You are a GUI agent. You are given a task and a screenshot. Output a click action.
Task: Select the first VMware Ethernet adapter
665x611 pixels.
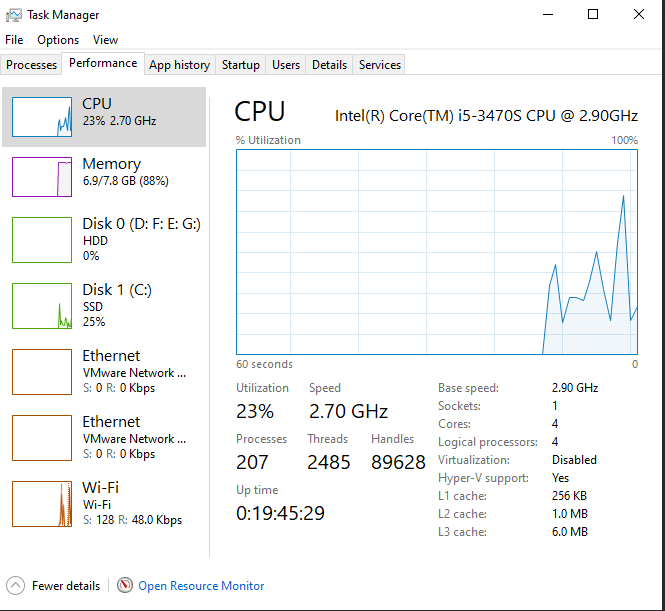coord(42,372)
